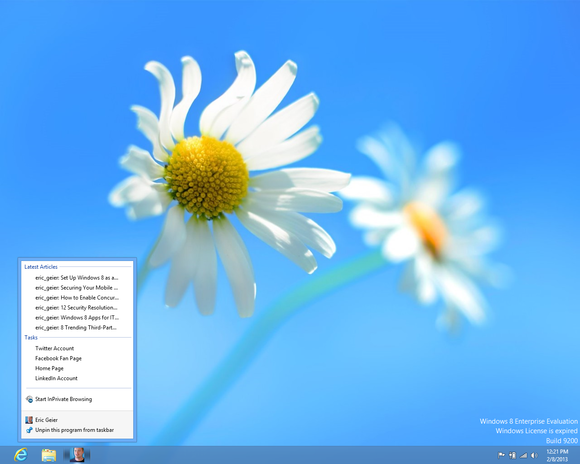Open article 'Set Up Windows 8 as a...'

pos(77,278)
